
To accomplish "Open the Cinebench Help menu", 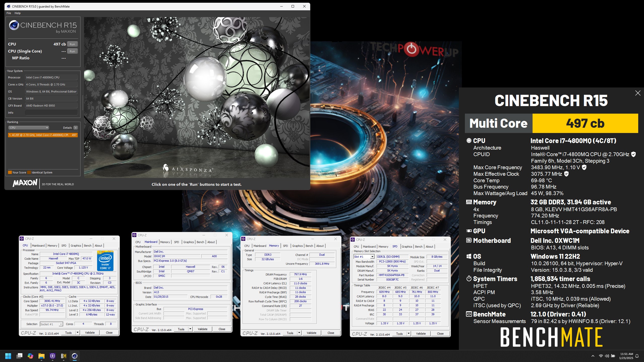I will point(18,13).
